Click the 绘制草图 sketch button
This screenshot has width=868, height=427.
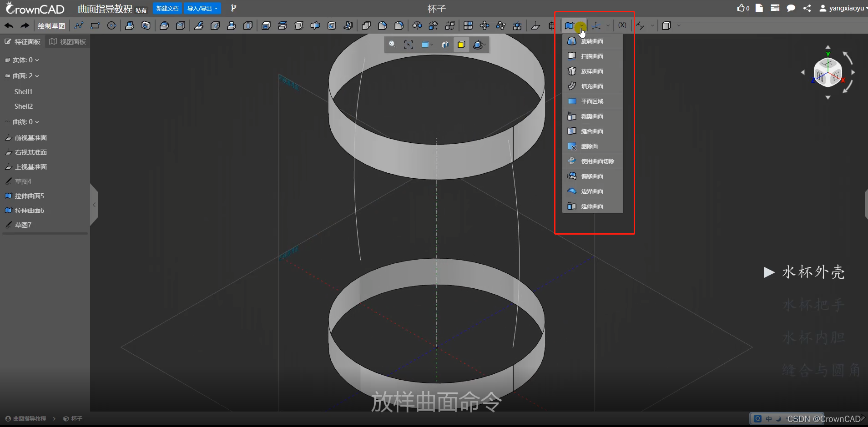[x=51, y=26]
